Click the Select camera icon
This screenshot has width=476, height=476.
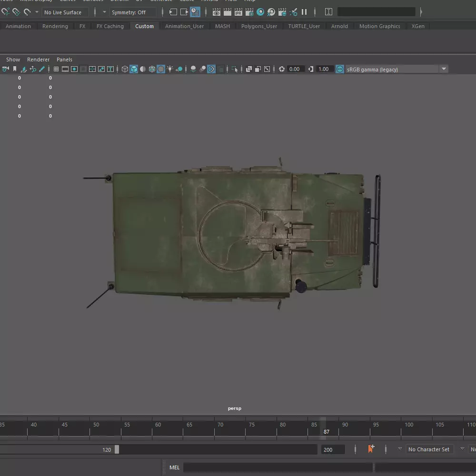coord(5,69)
